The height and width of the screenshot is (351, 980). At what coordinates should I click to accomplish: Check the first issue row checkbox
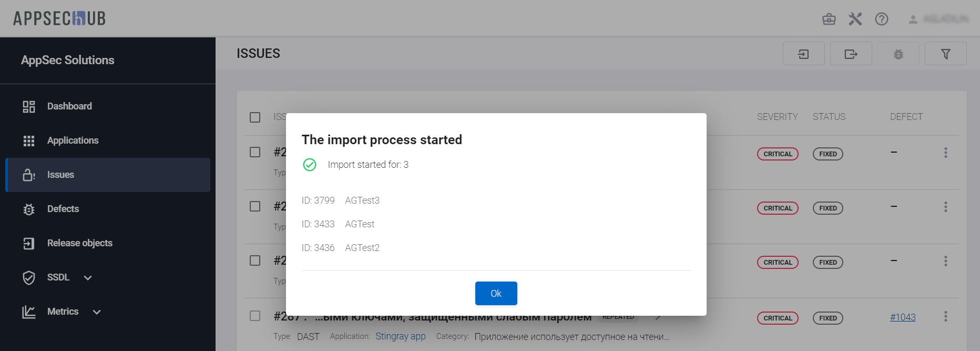coord(255,152)
